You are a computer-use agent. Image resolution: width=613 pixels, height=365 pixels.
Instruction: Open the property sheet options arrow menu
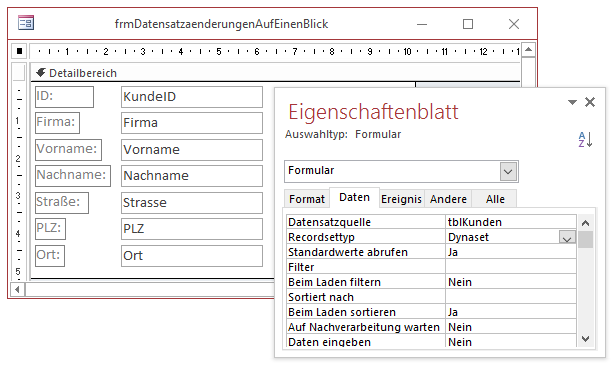(572, 102)
